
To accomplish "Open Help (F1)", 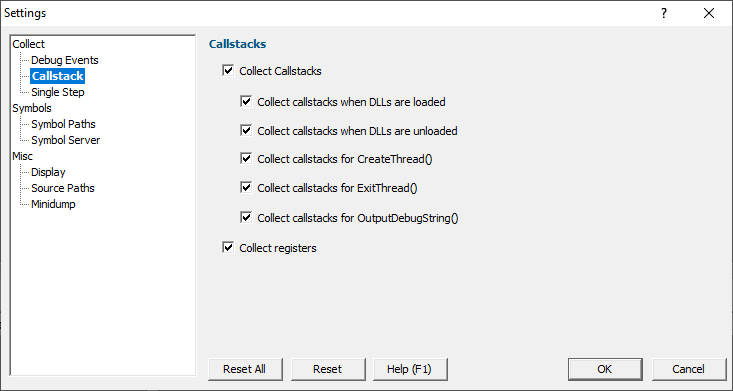I will [x=410, y=369].
